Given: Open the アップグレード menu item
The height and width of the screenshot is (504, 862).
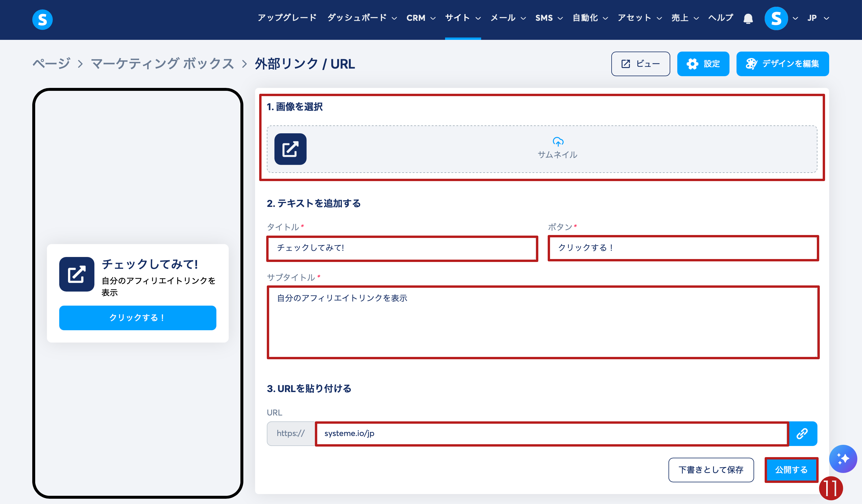Looking at the screenshot, I should [287, 18].
